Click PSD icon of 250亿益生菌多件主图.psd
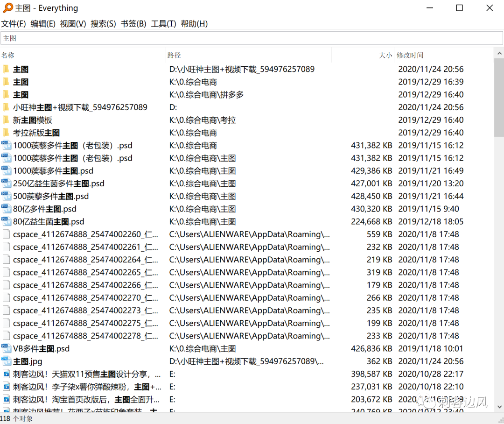504x424 pixels. [x=6, y=184]
